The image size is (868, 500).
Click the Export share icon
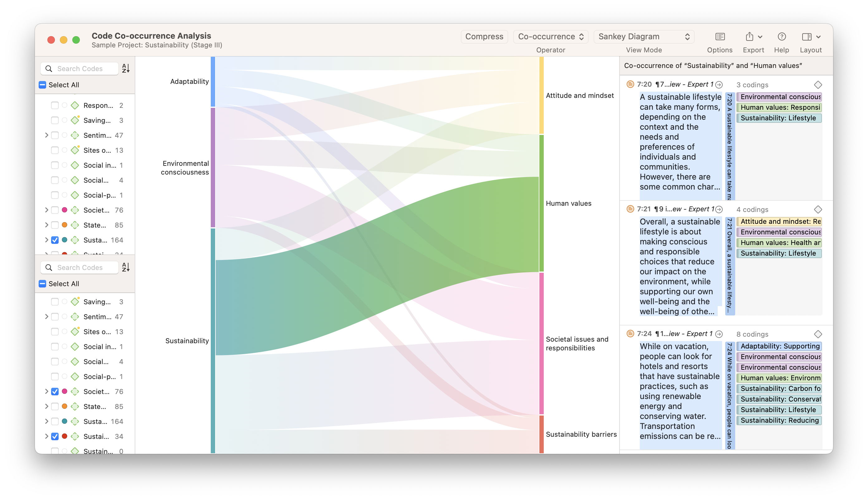[x=749, y=37]
